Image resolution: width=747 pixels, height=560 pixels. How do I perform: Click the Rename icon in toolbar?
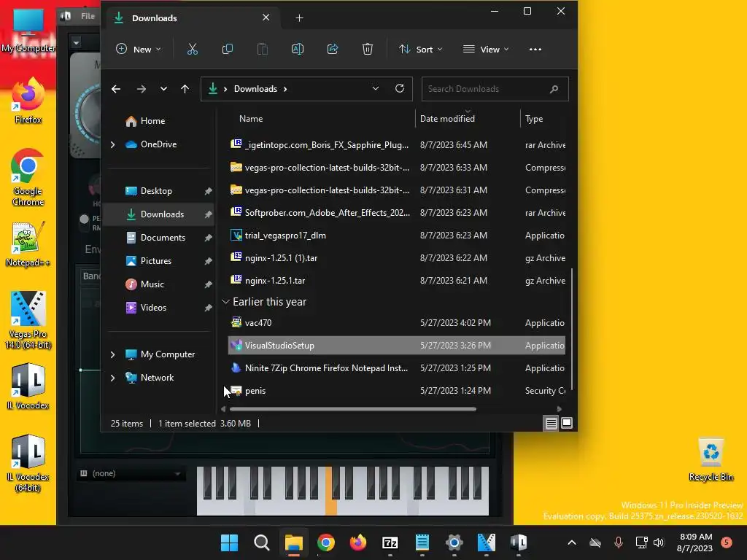point(298,49)
